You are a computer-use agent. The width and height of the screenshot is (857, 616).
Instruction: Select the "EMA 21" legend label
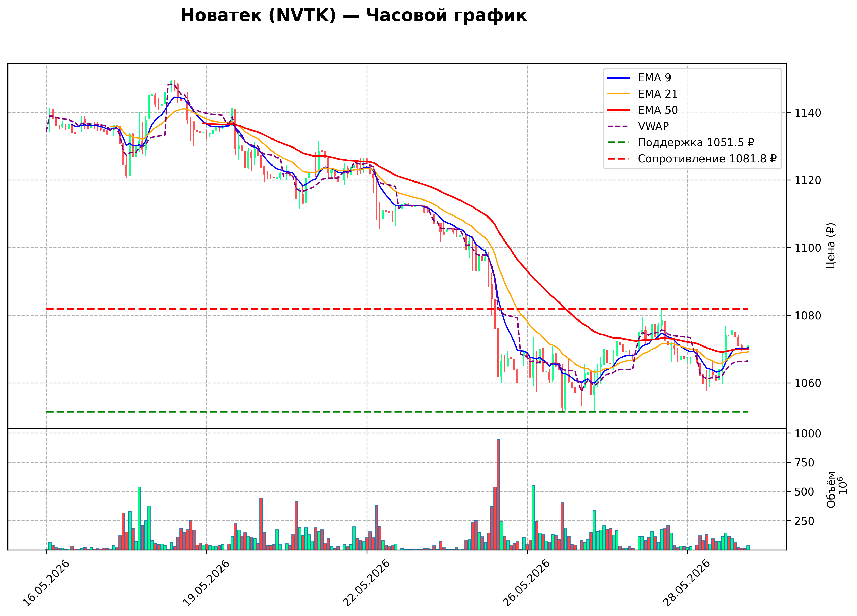(657, 94)
